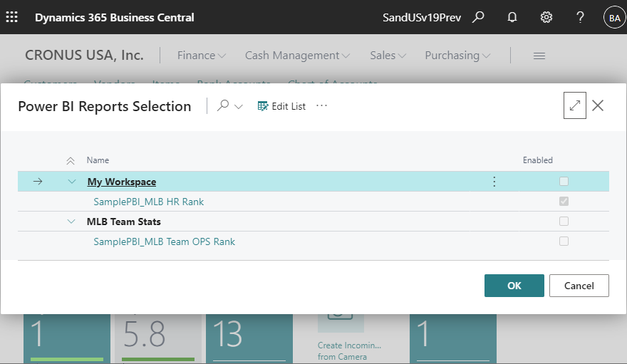This screenshot has height=364, width=627.
Task: Open the search dropdown arrow in dialog
Action: [x=238, y=107]
